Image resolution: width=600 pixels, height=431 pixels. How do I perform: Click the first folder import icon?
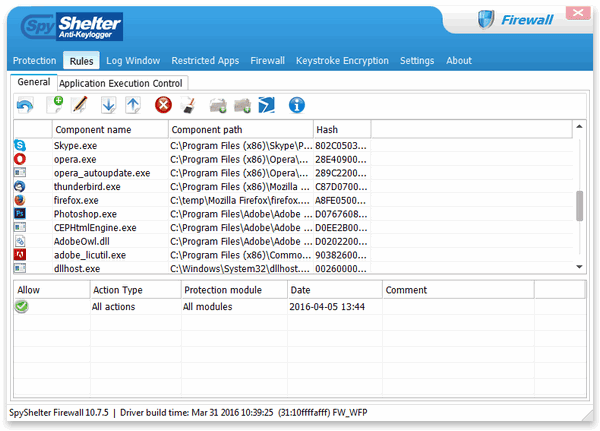click(218, 105)
